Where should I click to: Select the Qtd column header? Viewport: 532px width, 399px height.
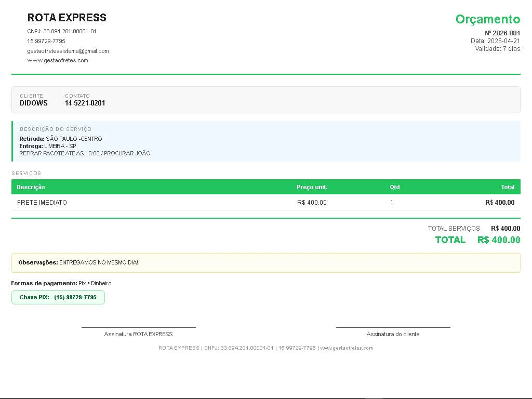click(395, 187)
